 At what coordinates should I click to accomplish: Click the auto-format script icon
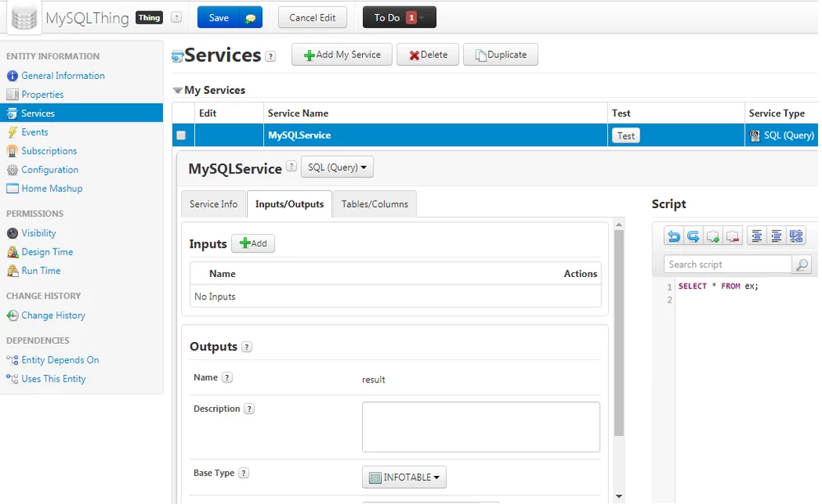coord(796,236)
